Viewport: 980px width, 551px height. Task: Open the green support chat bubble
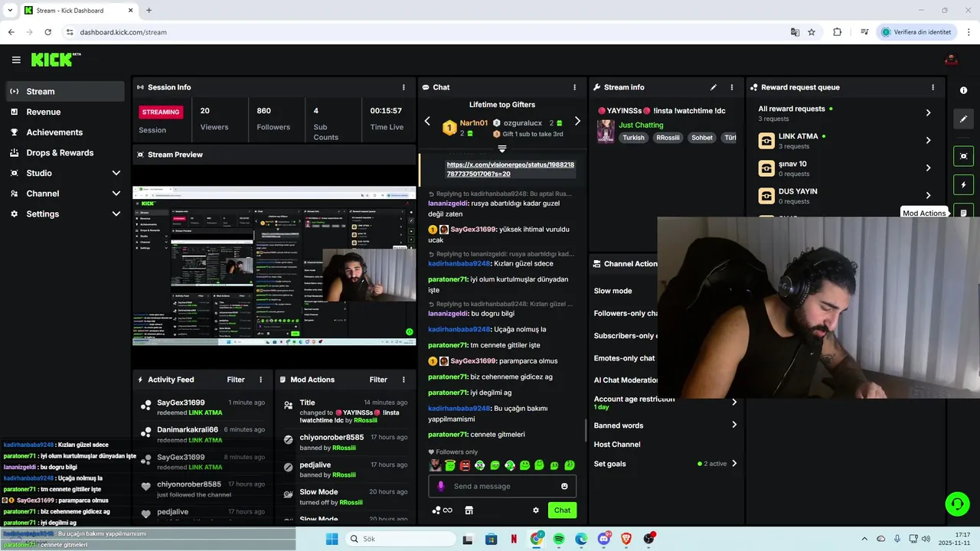957,504
